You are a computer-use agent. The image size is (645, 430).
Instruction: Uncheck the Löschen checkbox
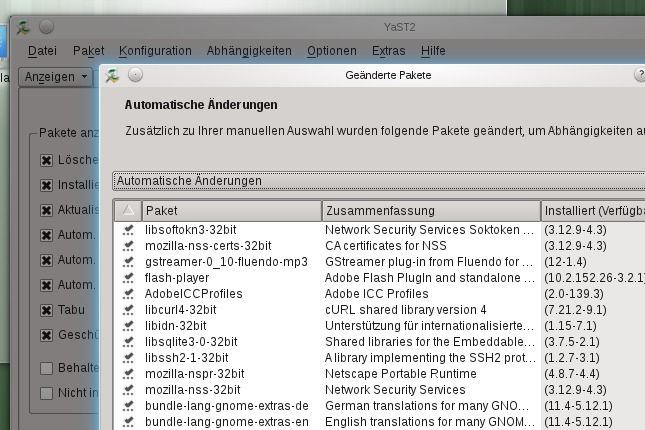[x=46, y=160]
